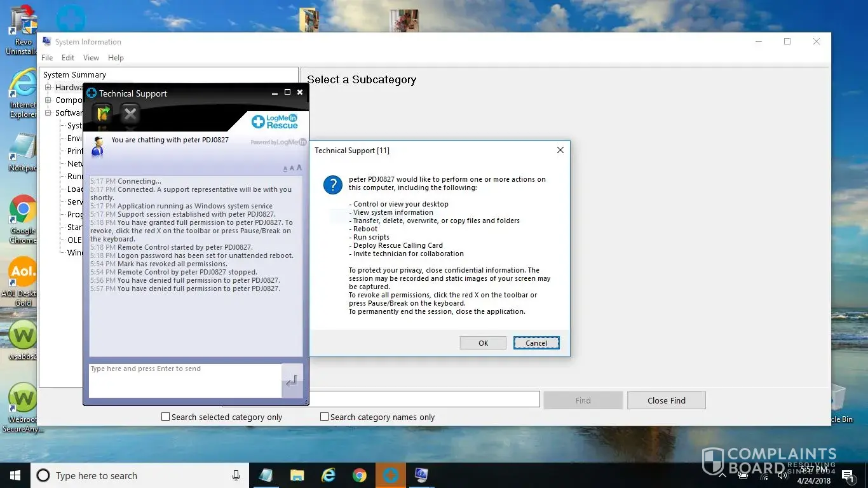The width and height of the screenshot is (868, 488).
Task: Click microphone icon in taskbar search box
Action: point(236,475)
